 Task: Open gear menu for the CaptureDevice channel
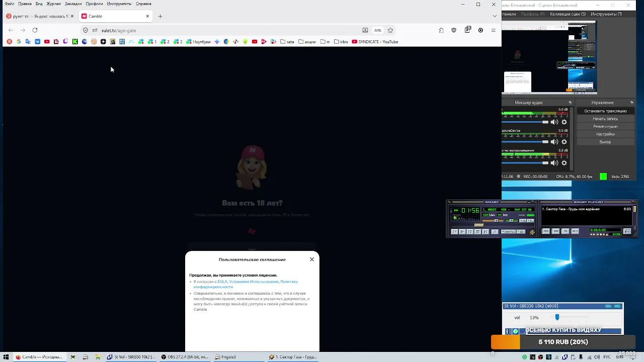[564, 142]
